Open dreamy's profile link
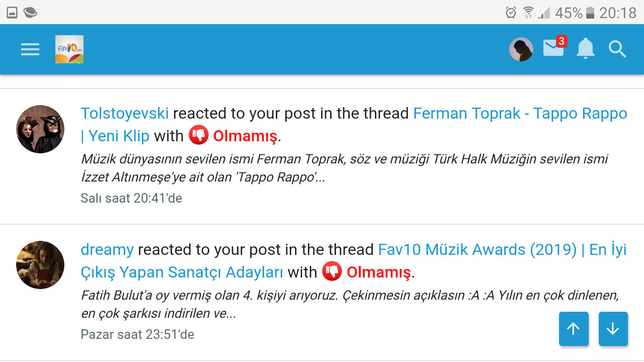 coord(107,249)
